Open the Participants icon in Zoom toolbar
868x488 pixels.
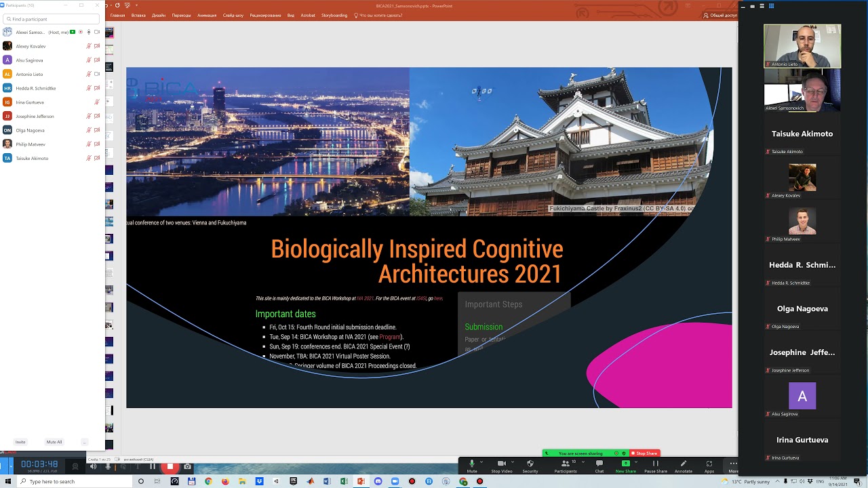pyautogui.click(x=565, y=464)
